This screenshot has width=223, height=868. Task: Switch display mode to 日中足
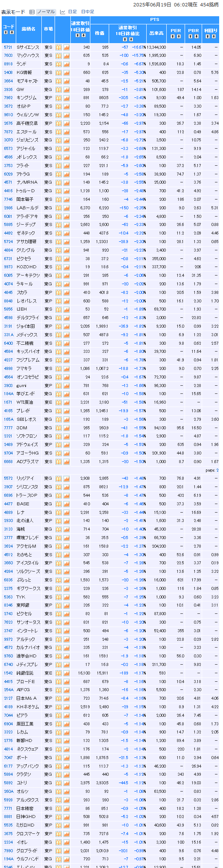click(x=87, y=12)
